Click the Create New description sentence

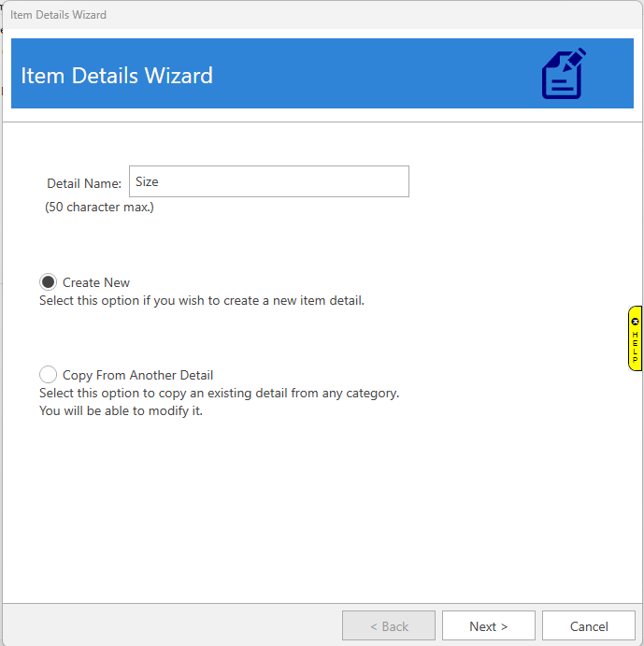coord(201,301)
